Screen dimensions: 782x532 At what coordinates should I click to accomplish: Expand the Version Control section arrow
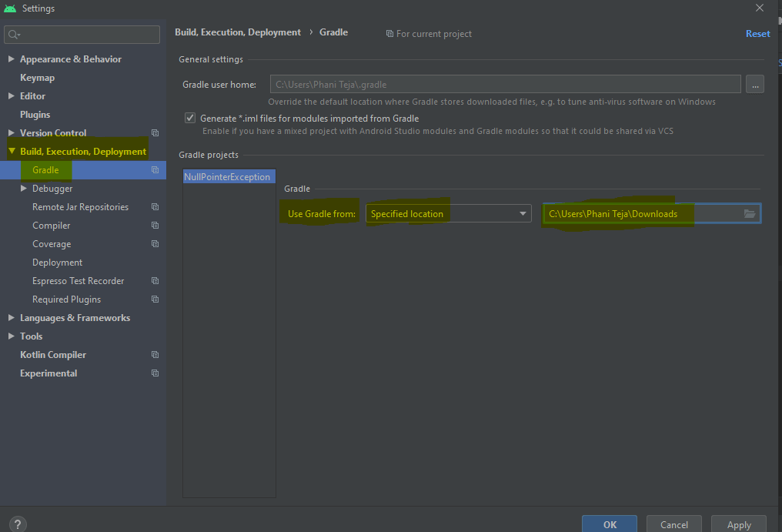coord(11,132)
